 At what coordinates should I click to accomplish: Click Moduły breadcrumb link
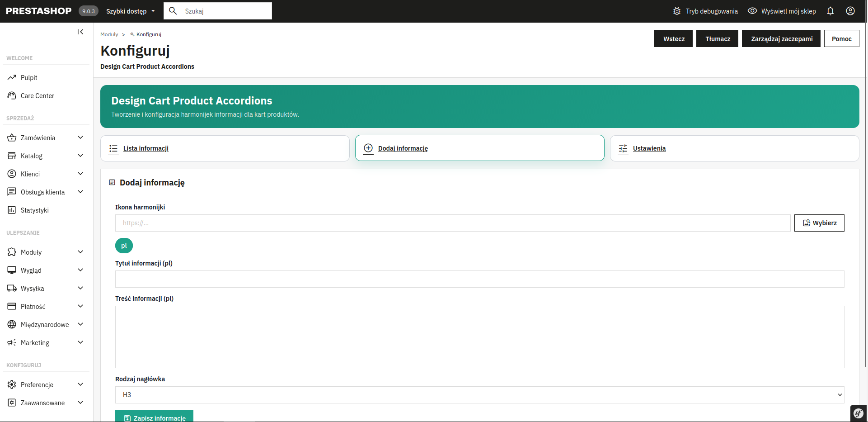click(x=109, y=34)
